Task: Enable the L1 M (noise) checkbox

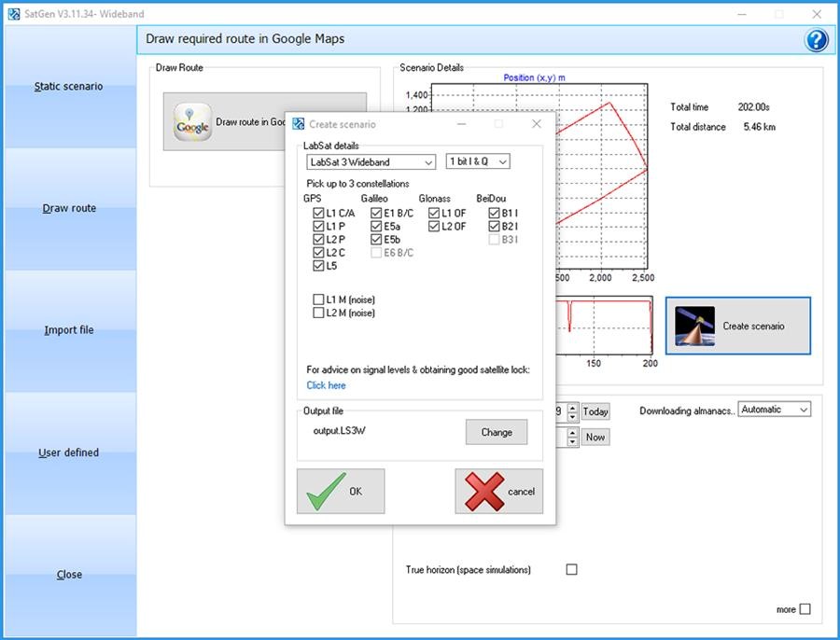Action: 318,299
